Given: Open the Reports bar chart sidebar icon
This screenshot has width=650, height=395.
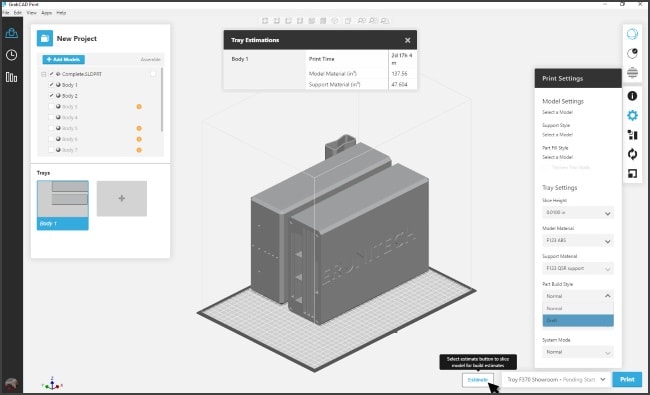Looking at the screenshot, I should 11,77.
